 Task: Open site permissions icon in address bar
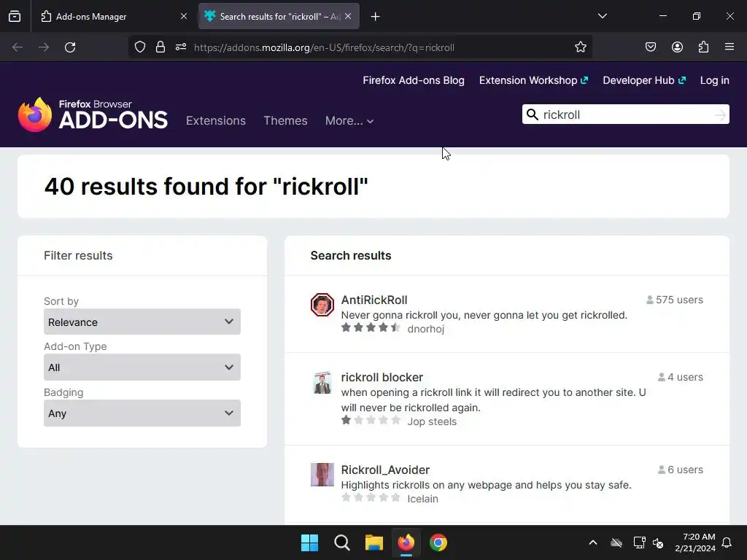click(181, 47)
